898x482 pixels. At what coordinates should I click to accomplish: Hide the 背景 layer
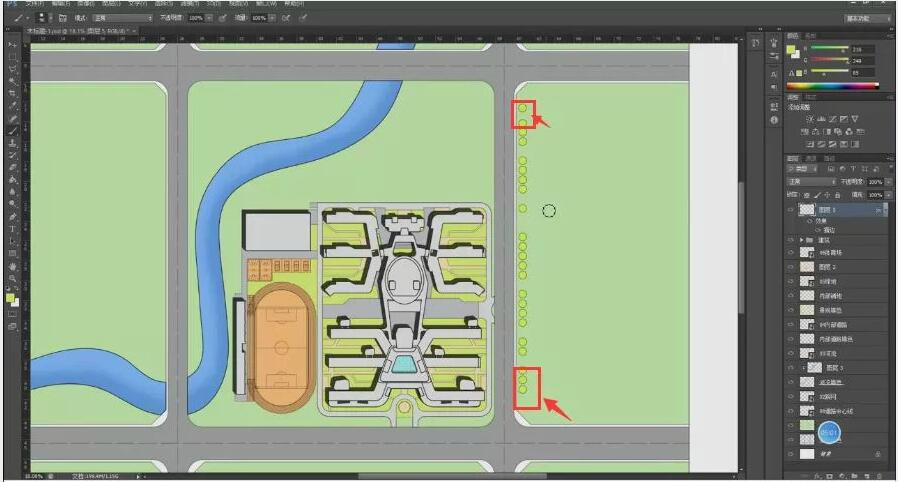point(791,454)
